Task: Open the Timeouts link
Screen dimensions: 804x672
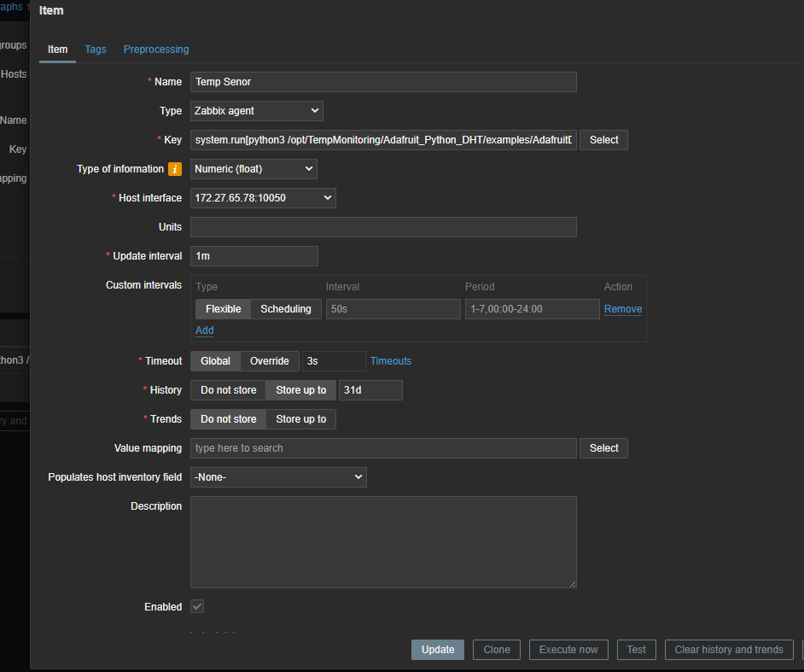Action: coord(391,361)
